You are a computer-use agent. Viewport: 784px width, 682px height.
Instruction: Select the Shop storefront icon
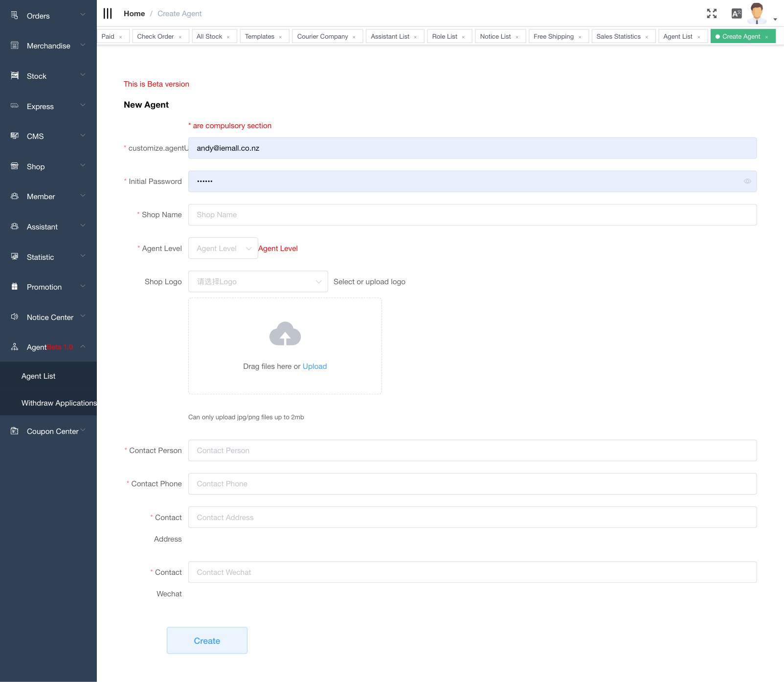[14, 166]
